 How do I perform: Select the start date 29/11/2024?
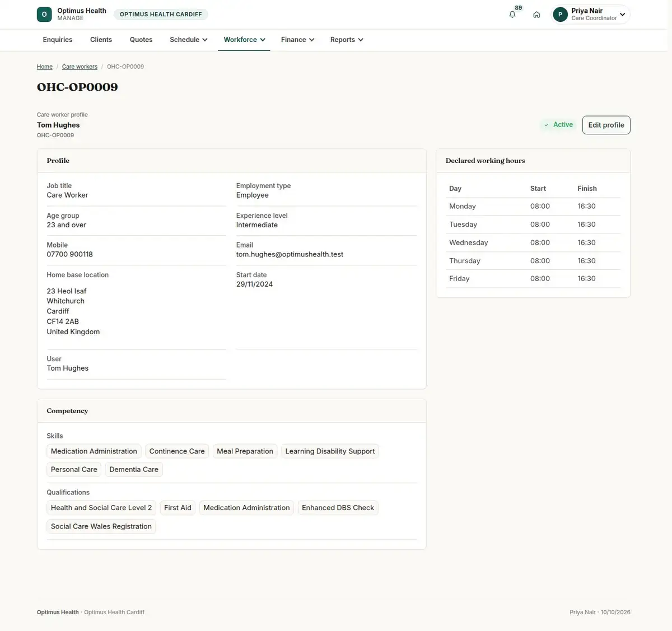coord(254,284)
